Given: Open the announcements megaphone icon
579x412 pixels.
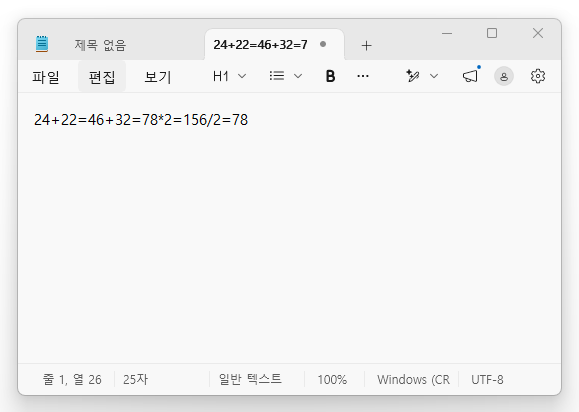Looking at the screenshot, I should tap(470, 76).
